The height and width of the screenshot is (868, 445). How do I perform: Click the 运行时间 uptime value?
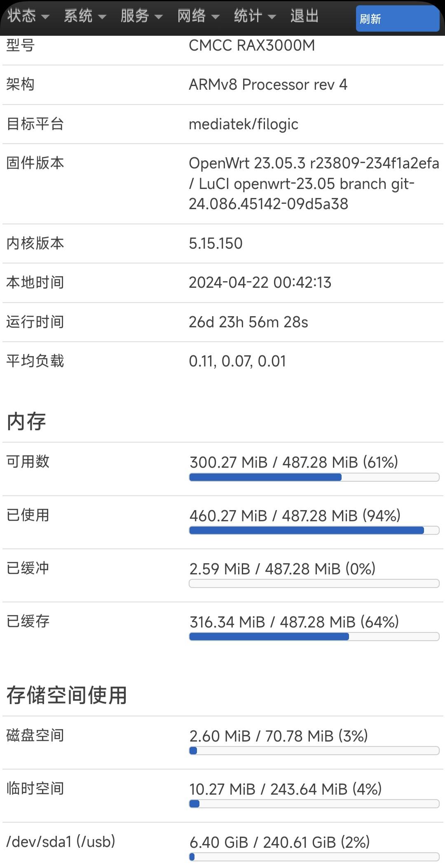(248, 322)
